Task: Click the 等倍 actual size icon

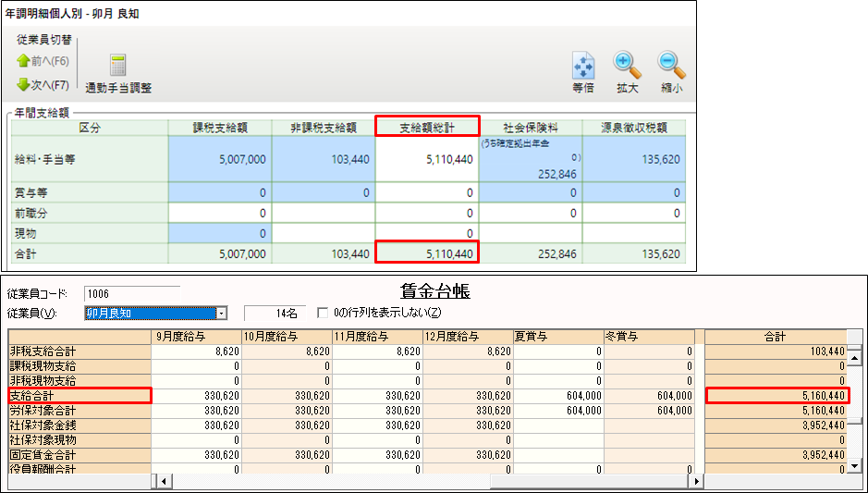Action: (x=582, y=66)
